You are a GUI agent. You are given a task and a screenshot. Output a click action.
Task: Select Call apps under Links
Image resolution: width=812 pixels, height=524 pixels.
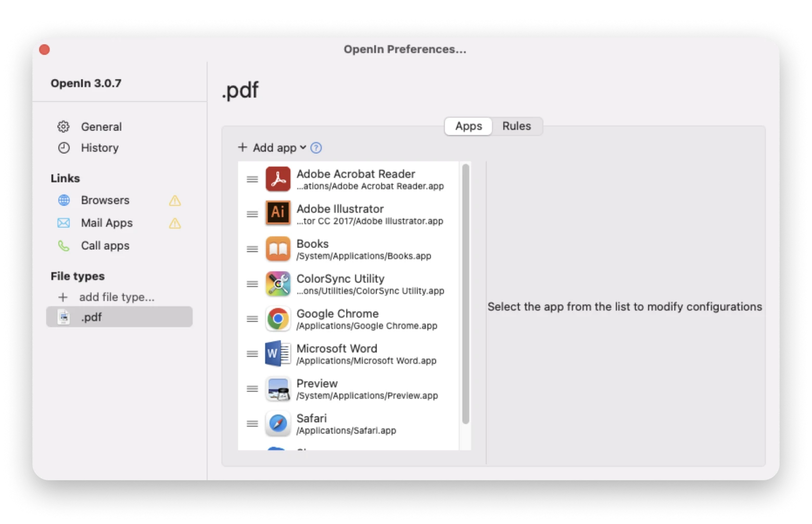[105, 246]
